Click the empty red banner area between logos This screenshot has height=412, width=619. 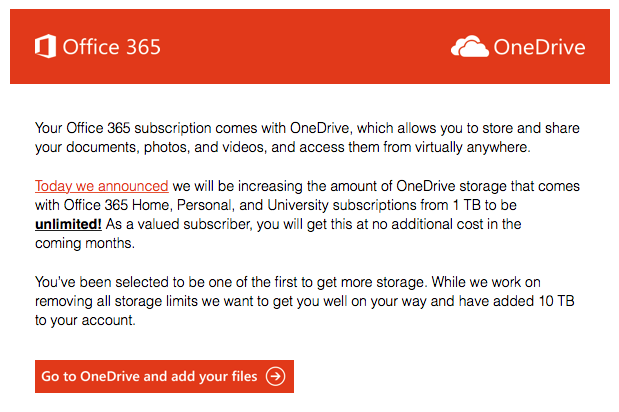(306, 47)
